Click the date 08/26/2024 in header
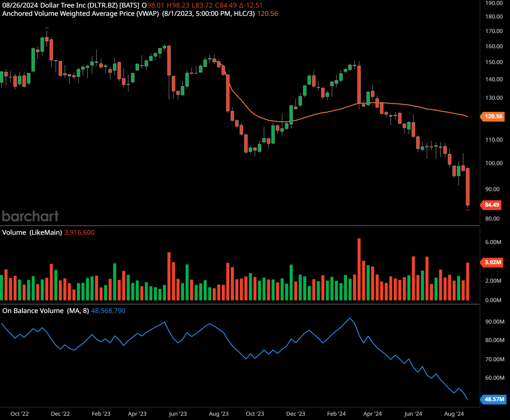 [x=20, y=5]
